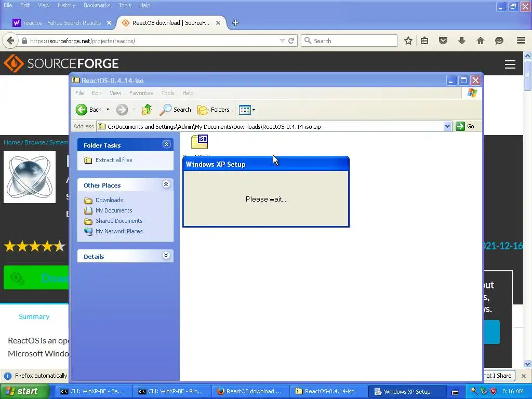The width and height of the screenshot is (532, 399).
Task: Expand the Explorer address bar dropdown
Action: (447, 126)
